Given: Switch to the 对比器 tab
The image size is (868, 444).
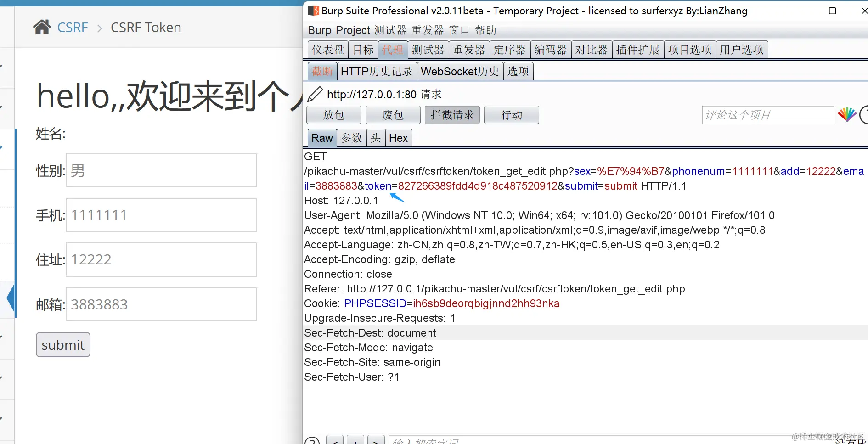Looking at the screenshot, I should coord(592,50).
